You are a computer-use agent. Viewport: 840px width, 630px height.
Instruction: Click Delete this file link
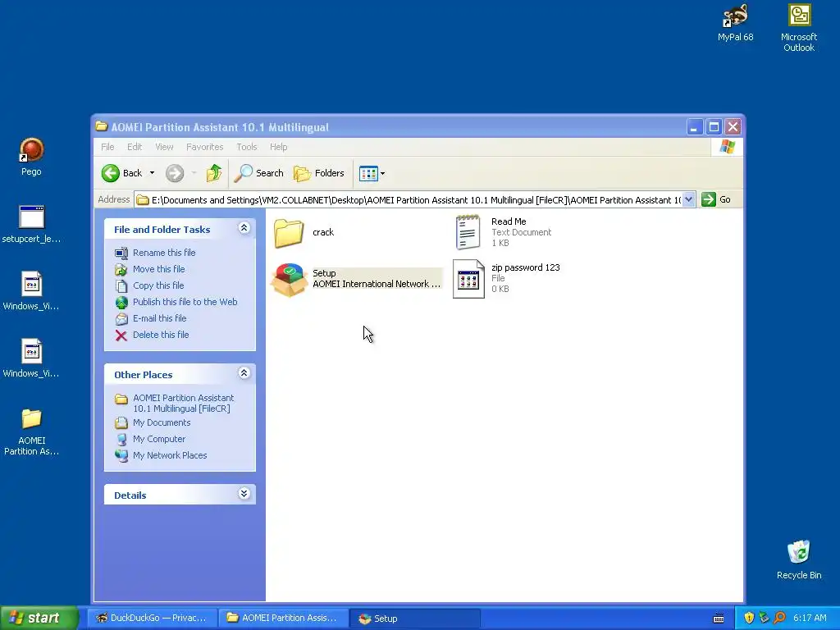coord(161,335)
